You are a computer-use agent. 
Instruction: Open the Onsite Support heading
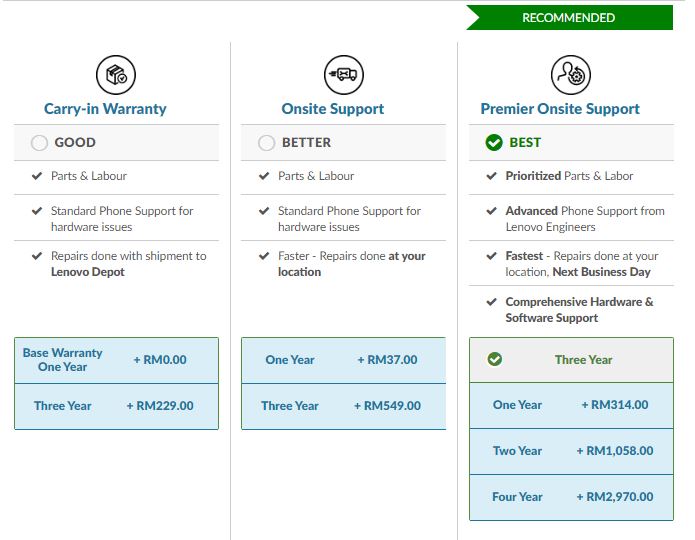pos(333,109)
